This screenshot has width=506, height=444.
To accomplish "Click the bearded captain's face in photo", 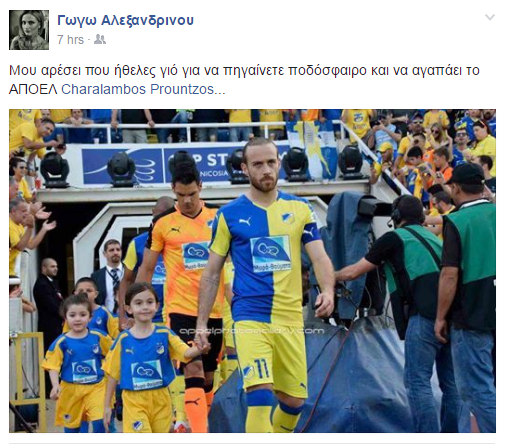I will coord(262,169).
